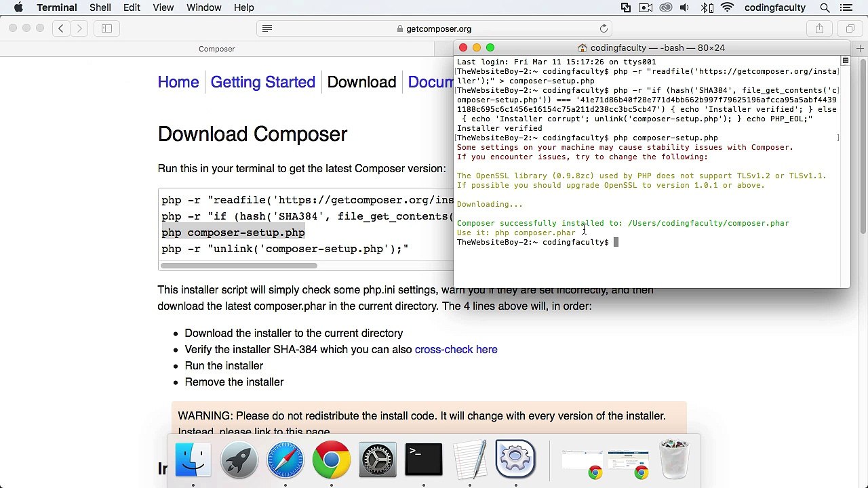This screenshot has height=488, width=868.
Task: Close the Terminal window
Action: (x=463, y=47)
